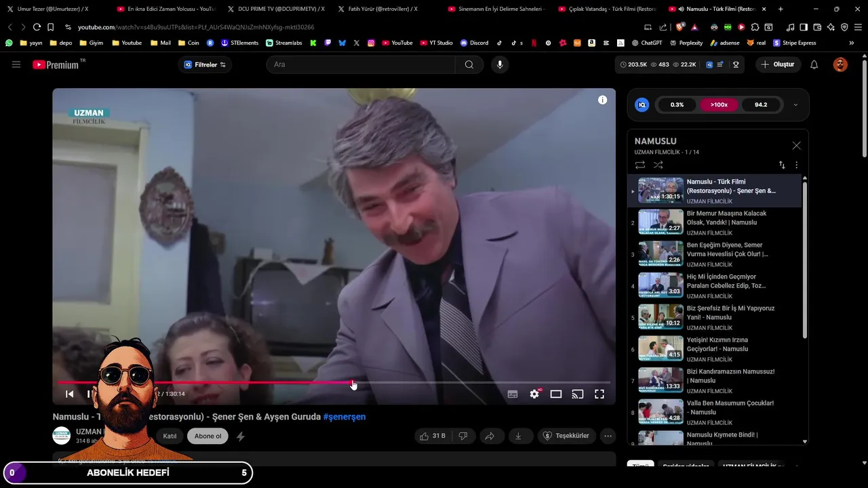
Task: Open the #şenerşen hashtag link
Action: (344, 417)
